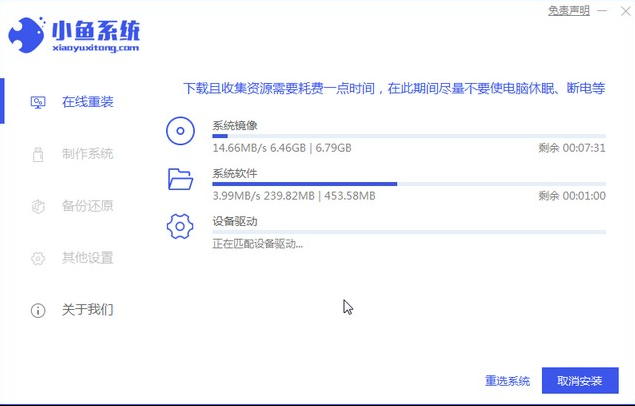
Task: Click the 设备驱动 label
Action: point(235,221)
